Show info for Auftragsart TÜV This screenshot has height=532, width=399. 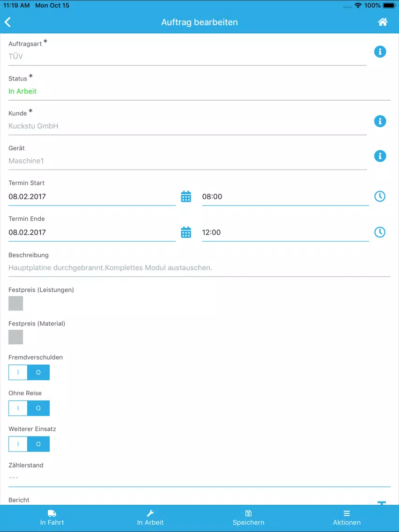coord(380,52)
